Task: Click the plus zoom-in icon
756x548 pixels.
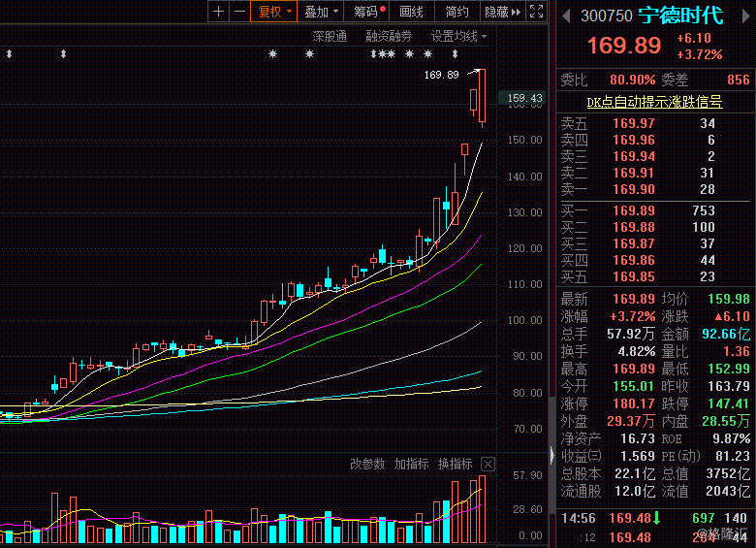Action: coord(218,11)
